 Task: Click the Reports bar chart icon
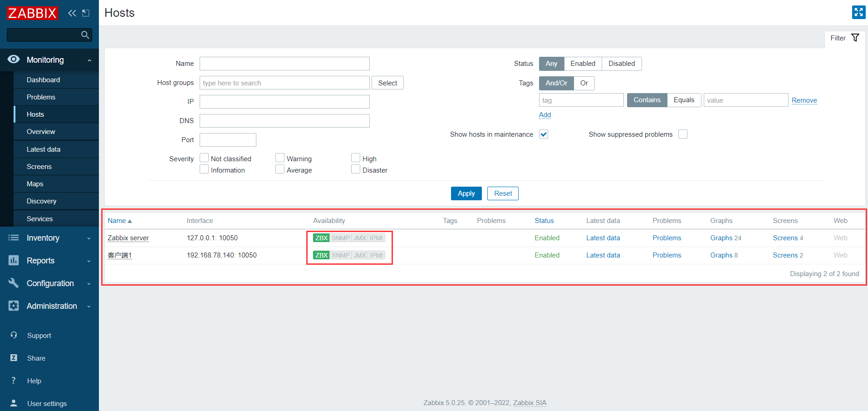click(14, 260)
